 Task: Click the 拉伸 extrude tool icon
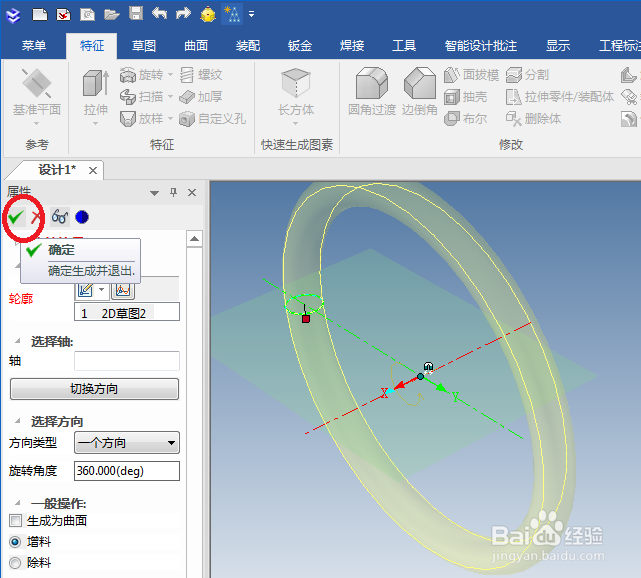coord(96,83)
